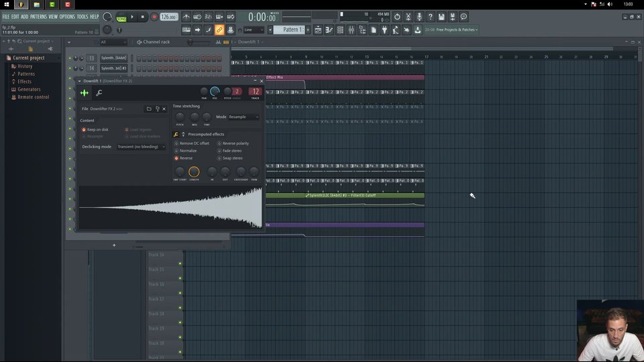Open the Current project browser dropdown

[x=38, y=41]
